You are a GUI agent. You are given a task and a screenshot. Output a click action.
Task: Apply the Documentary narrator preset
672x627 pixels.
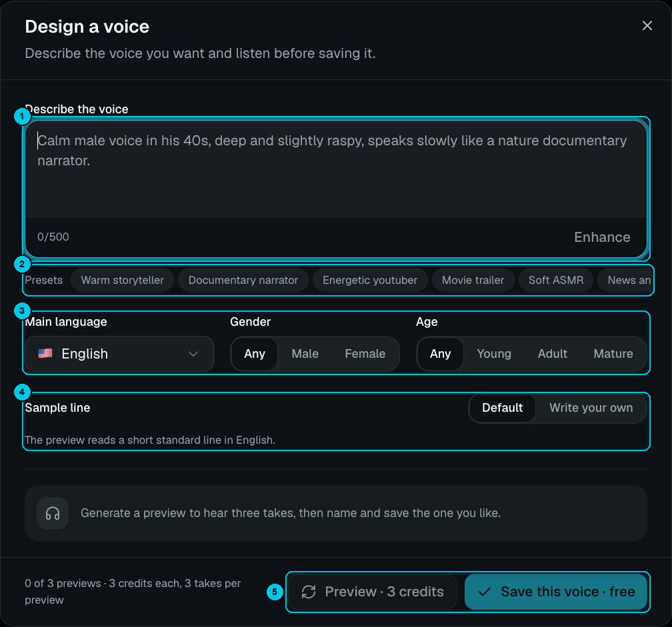point(243,280)
